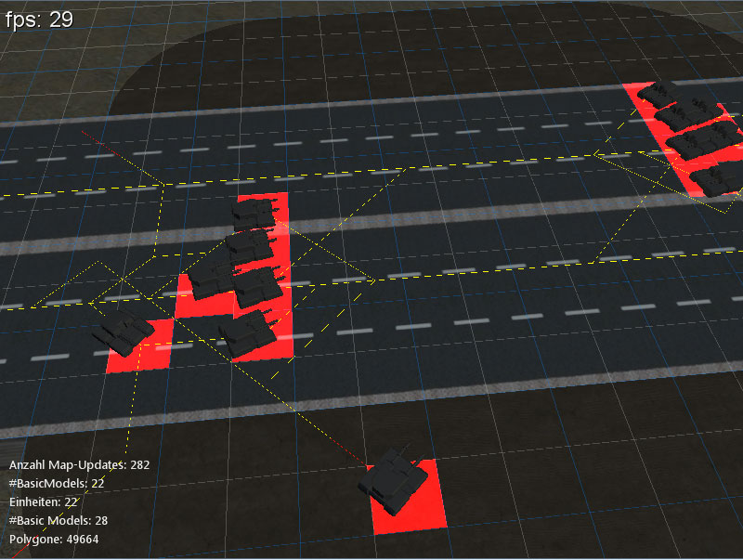Click the '#BasicModels: 22' debug line
This screenshot has width=743, height=560.
tap(56, 483)
